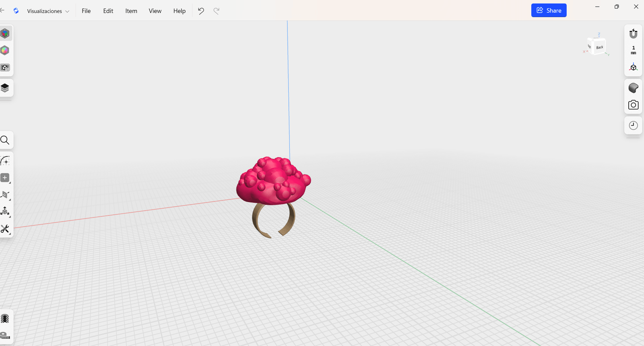Viewport: 644px width, 346px height.
Task: Expand the Visualizaciones project dropdown
Action: click(x=48, y=11)
